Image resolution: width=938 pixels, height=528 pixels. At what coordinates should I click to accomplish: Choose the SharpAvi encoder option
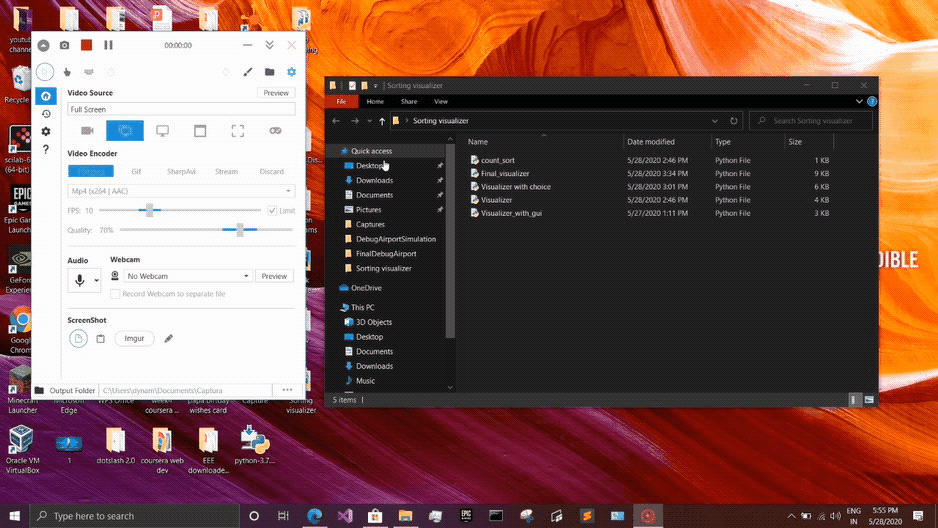pyautogui.click(x=181, y=172)
